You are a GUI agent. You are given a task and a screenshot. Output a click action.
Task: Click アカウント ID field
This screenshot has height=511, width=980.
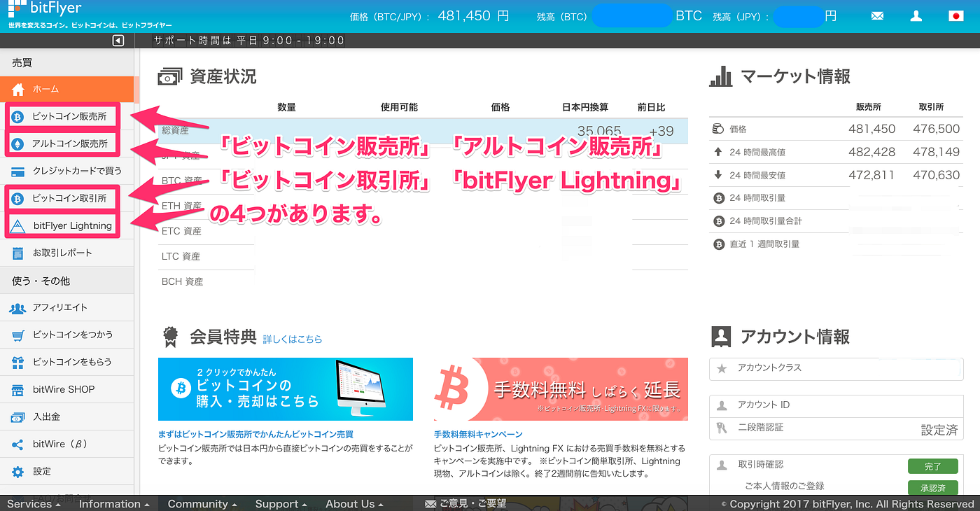click(837, 405)
